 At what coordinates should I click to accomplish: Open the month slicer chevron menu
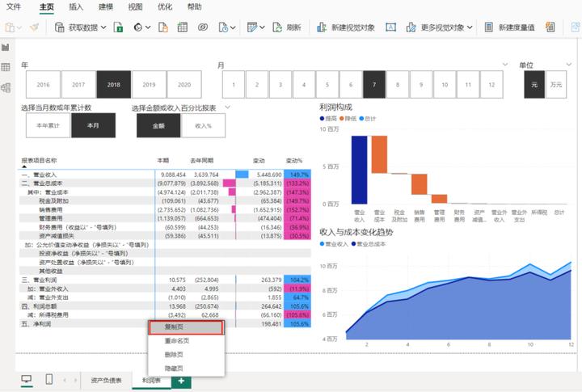pos(505,64)
